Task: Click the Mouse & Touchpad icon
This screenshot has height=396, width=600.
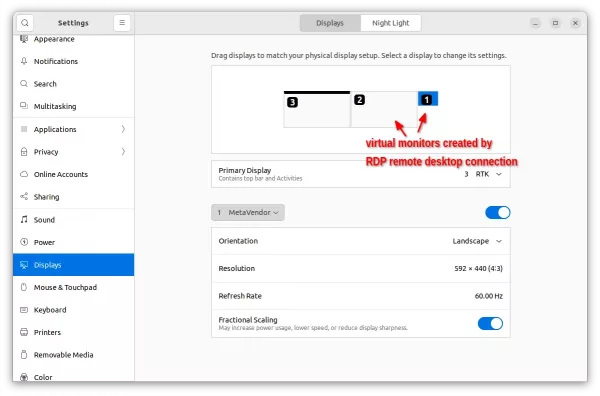Action: pyautogui.click(x=24, y=287)
